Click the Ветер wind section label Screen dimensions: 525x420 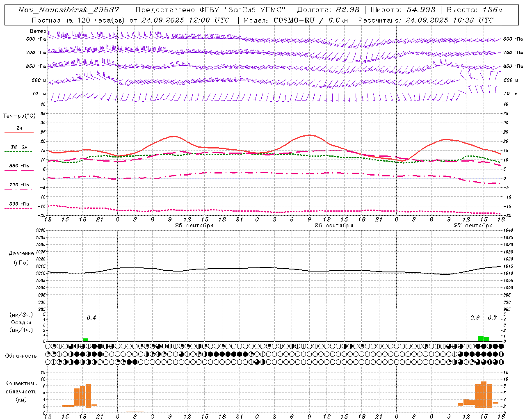pos(38,31)
